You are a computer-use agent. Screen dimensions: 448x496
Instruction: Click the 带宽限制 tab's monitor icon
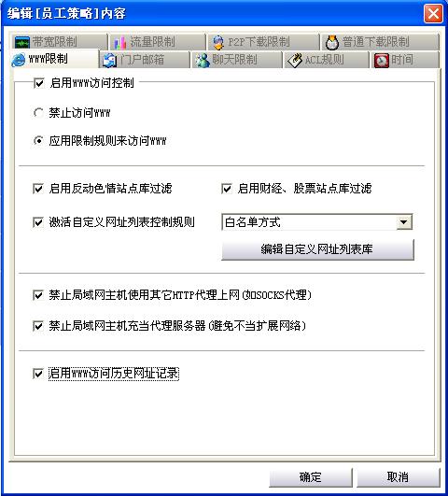point(22,42)
